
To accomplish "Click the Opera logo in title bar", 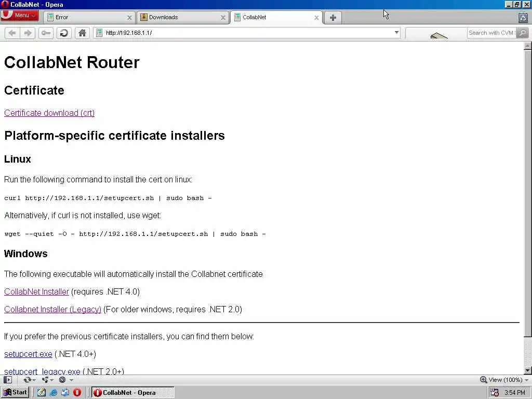I will [5, 4].
